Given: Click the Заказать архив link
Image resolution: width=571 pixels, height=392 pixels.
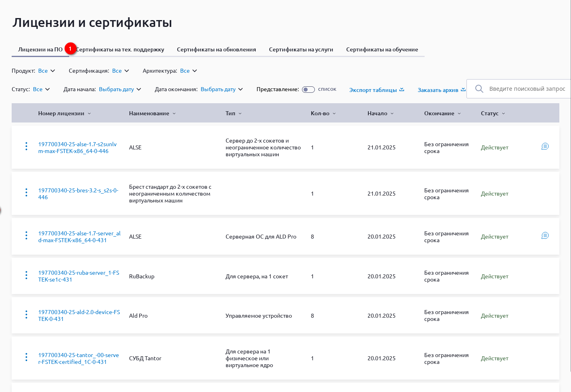Looking at the screenshot, I should [x=441, y=90].
